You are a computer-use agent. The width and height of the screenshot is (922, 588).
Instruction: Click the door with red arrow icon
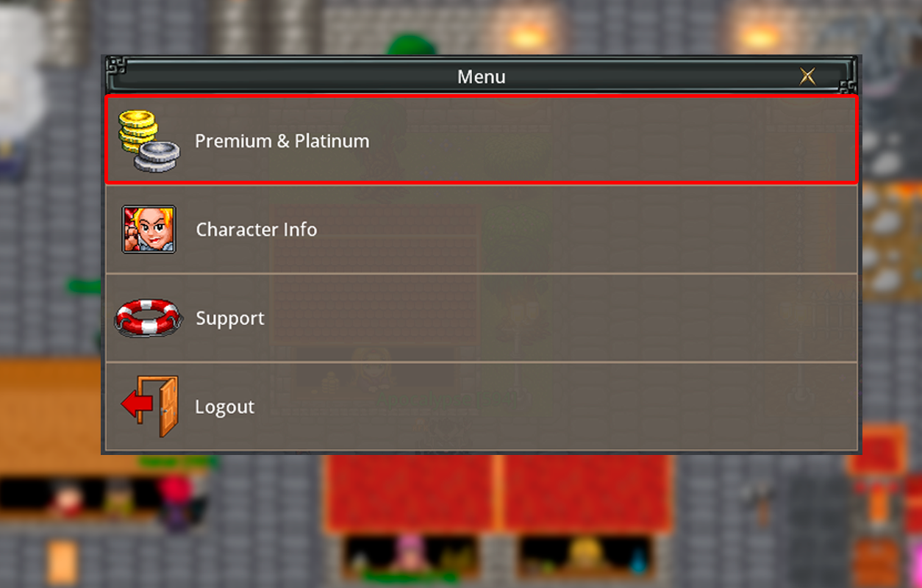tap(150, 406)
